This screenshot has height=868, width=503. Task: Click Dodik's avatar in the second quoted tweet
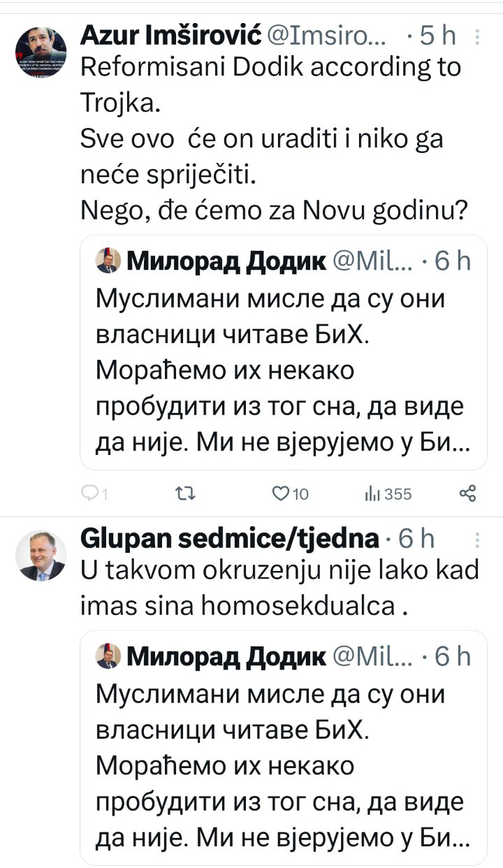108,657
